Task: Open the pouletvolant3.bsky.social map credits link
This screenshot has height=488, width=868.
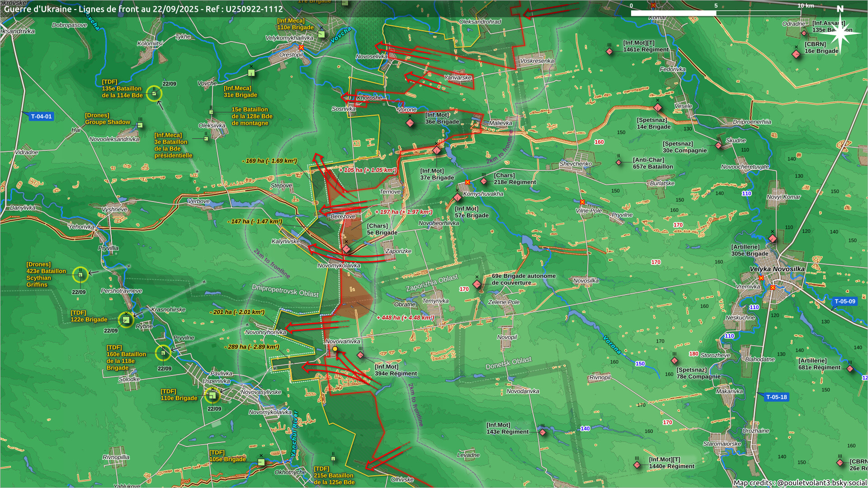Action: click(x=821, y=483)
